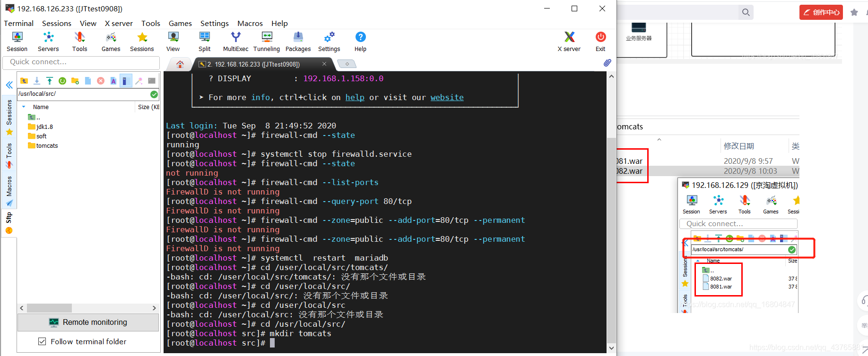868x356 pixels.
Task: Click the home tab icon
Action: point(180,64)
